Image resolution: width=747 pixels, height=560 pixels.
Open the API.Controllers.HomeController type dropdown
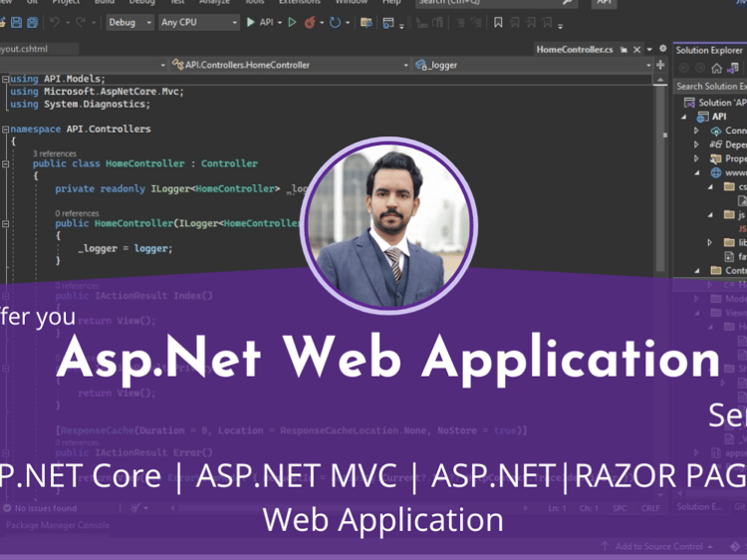pos(290,65)
